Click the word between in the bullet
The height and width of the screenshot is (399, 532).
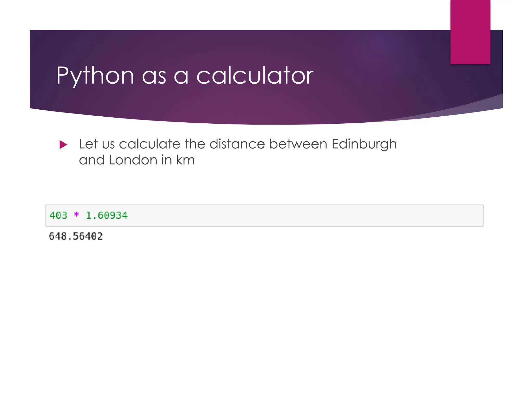point(298,144)
